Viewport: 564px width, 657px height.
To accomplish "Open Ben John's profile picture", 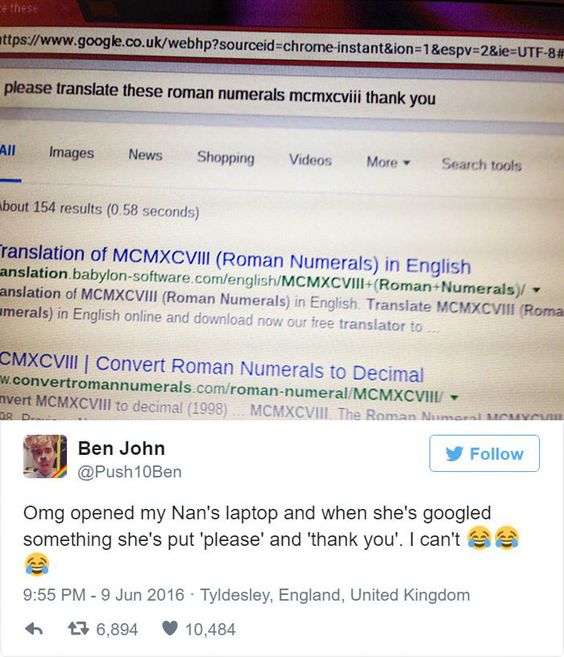I will point(45,456).
